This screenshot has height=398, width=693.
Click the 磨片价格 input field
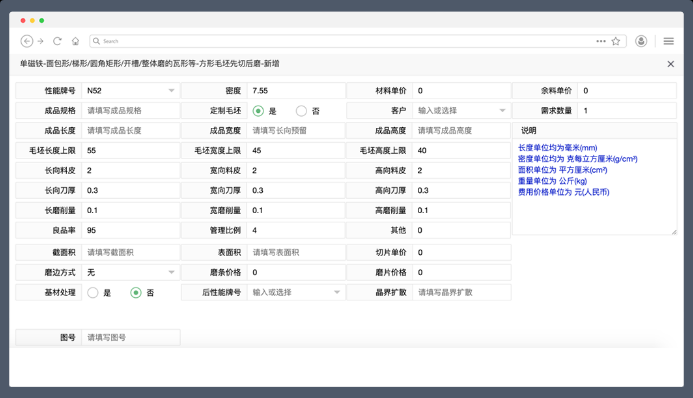pyautogui.click(x=461, y=272)
